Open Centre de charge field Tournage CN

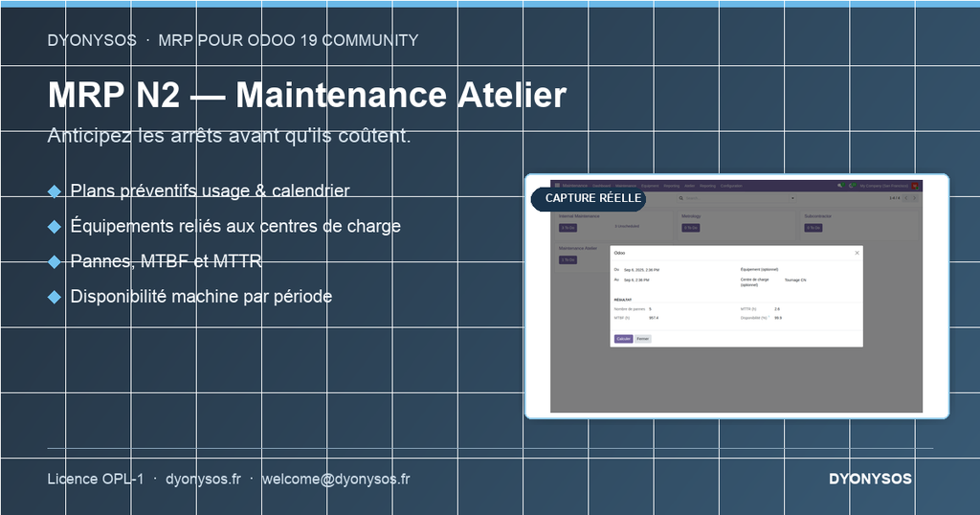(795, 280)
